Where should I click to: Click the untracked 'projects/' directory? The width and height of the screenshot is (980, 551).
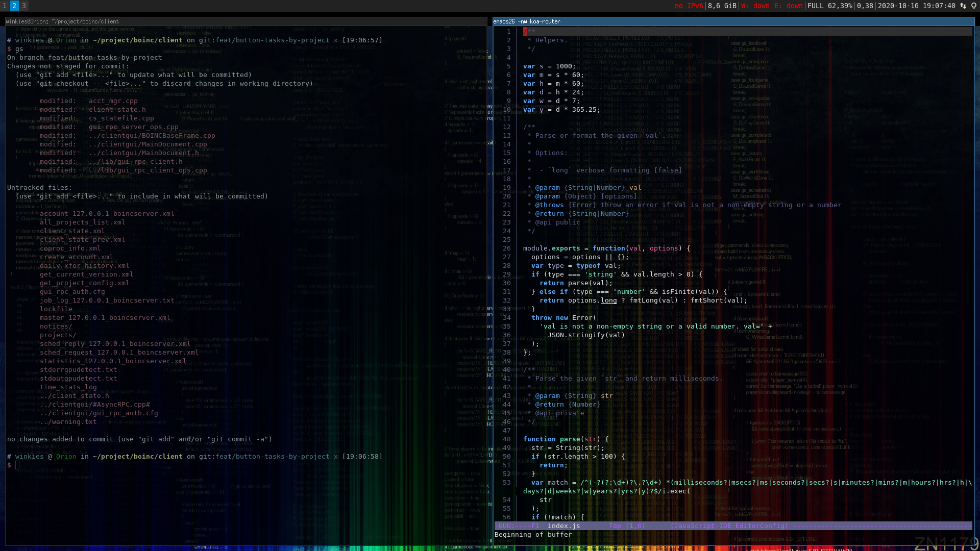(58, 335)
